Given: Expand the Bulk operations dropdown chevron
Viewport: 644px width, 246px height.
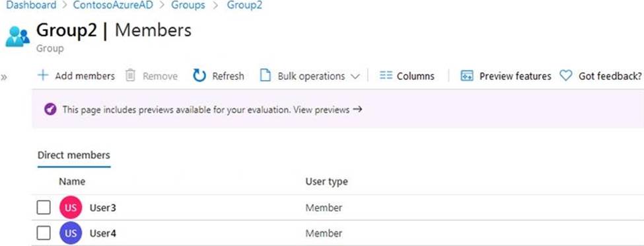Looking at the screenshot, I should [x=355, y=77].
